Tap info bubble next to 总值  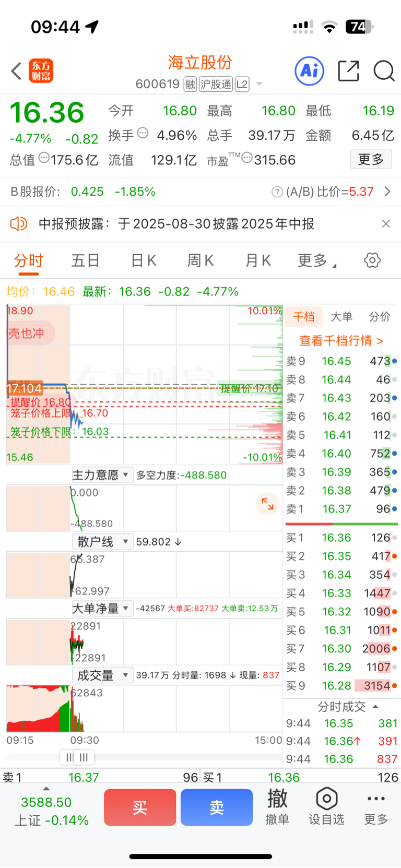pos(44,158)
